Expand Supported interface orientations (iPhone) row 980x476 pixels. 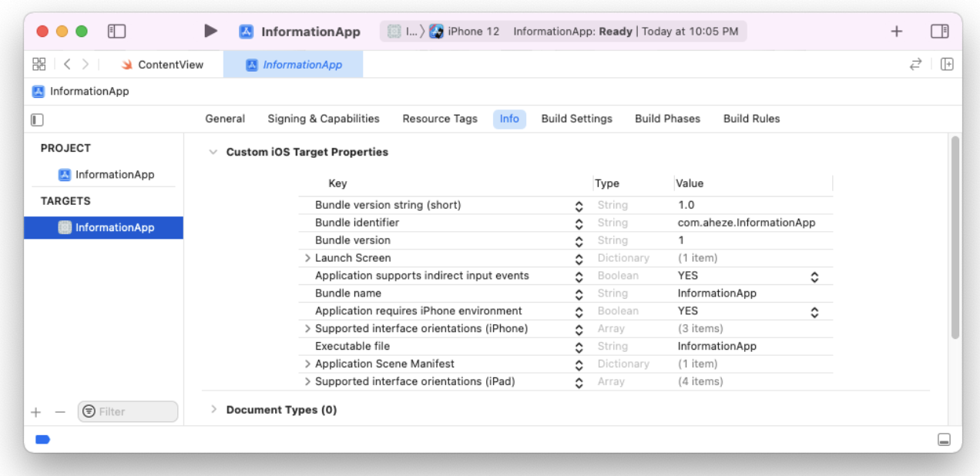[308, 329]
